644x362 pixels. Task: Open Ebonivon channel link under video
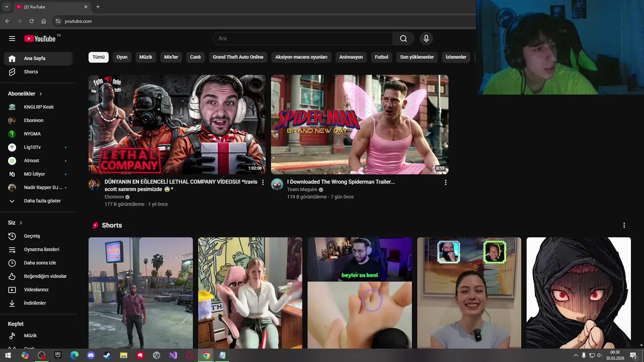[114, 197]
